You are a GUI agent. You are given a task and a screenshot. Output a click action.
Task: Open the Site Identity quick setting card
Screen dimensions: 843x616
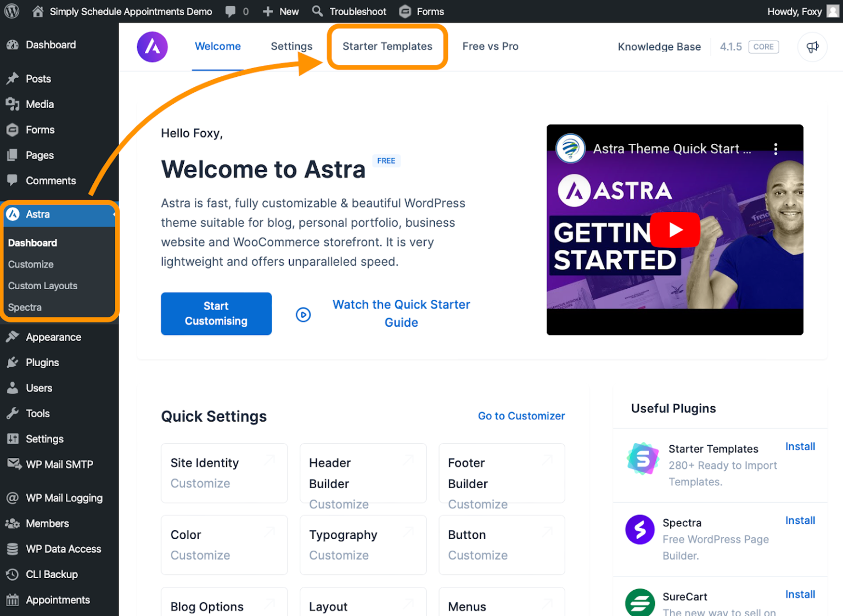pyautogui.click(x=224, y=473)
